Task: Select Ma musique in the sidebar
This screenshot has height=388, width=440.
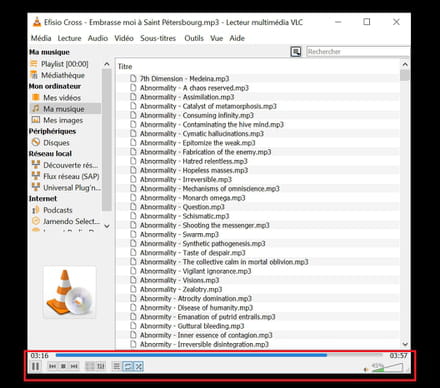Action: pyautogui.click(x=65, y=109)
